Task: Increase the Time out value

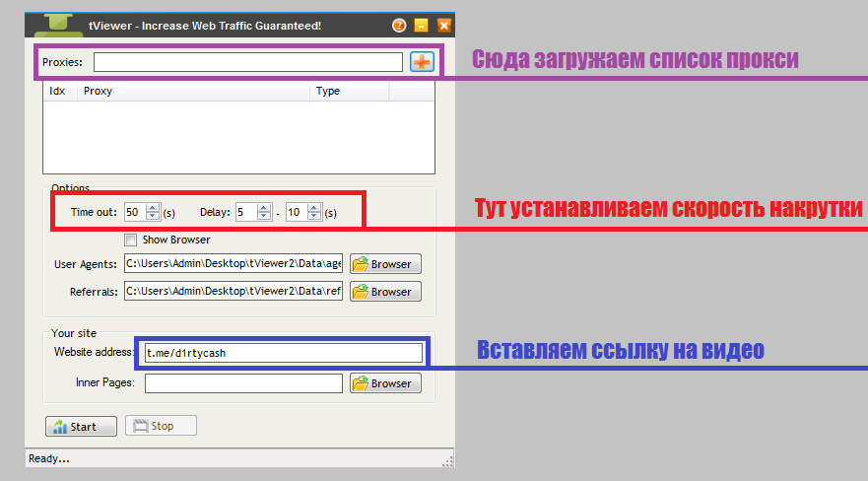Action: coord(153,207)
